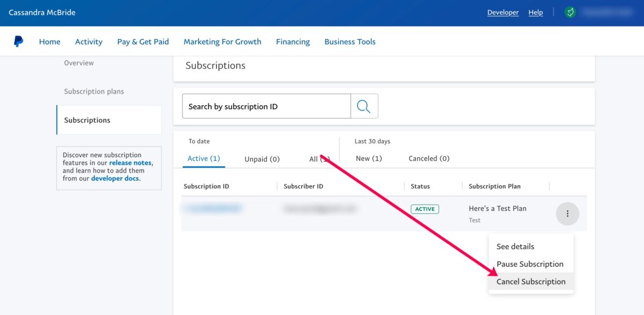Click the ACTIVE status badge
This screenshot has height=315, width=644.
click(425, 209)
